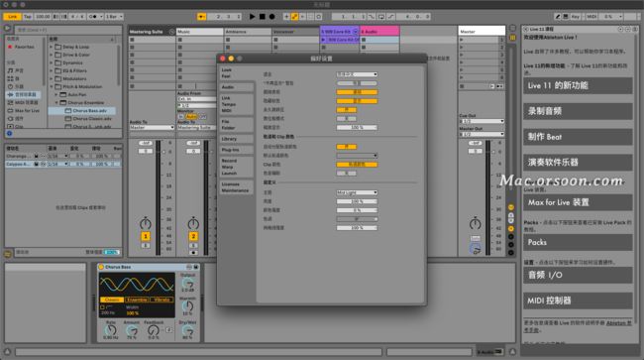
Task: Arm the Record transport button
Action: (271, 17)
